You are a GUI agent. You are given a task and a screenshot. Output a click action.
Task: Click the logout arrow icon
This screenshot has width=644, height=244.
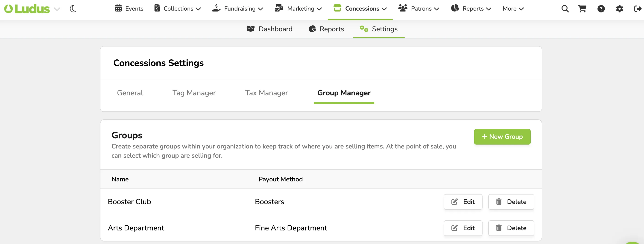point(638,9)
